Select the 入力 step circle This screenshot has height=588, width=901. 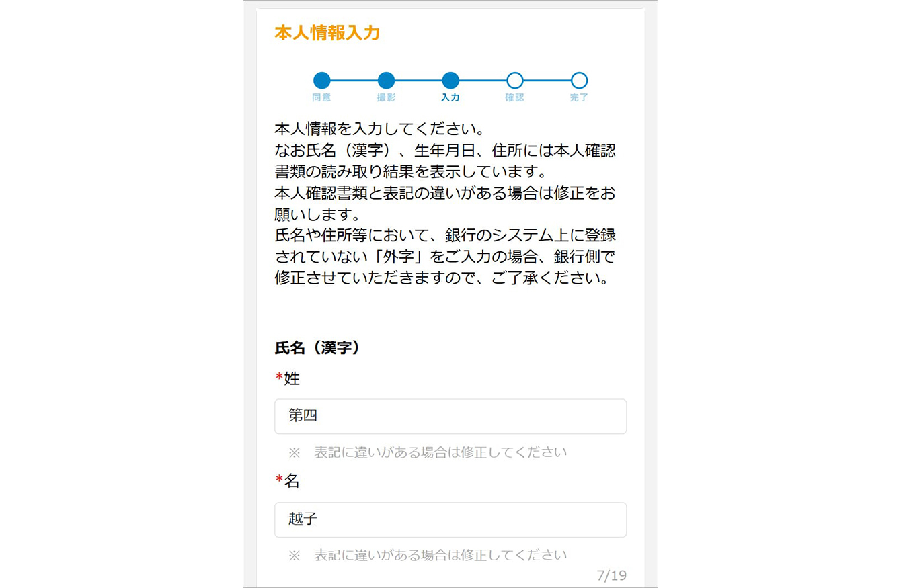(x=450, y=81)
